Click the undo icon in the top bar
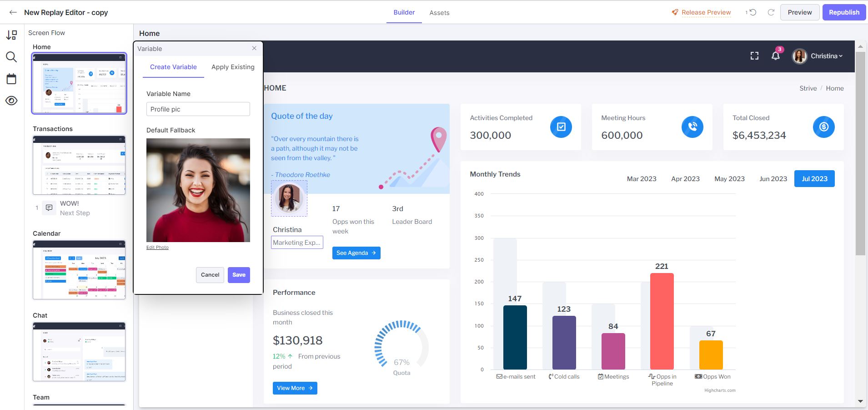This screenshot has width=868, height=410. [x=753, y=12]
